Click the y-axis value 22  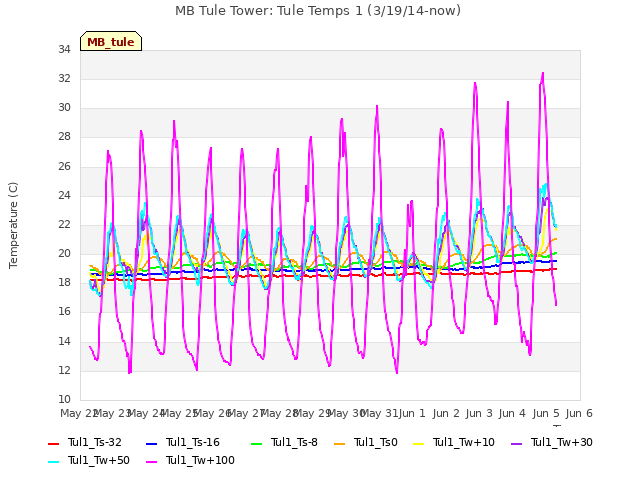pos(64,224)
